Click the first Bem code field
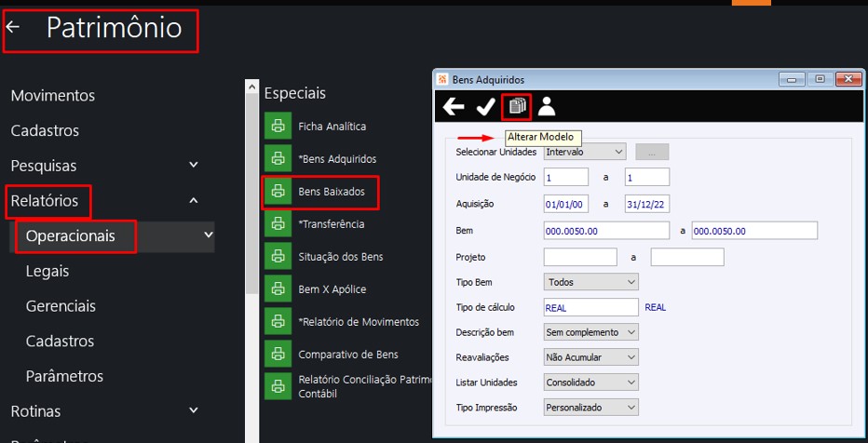The width and height of the screenshot is (868, 443). [x=606, y=231]
